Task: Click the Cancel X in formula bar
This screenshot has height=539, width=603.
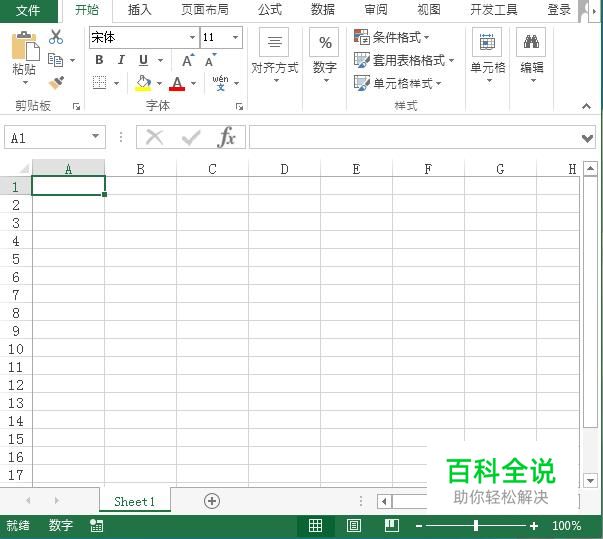Action: pyautogui.click(x=155, y=137)
